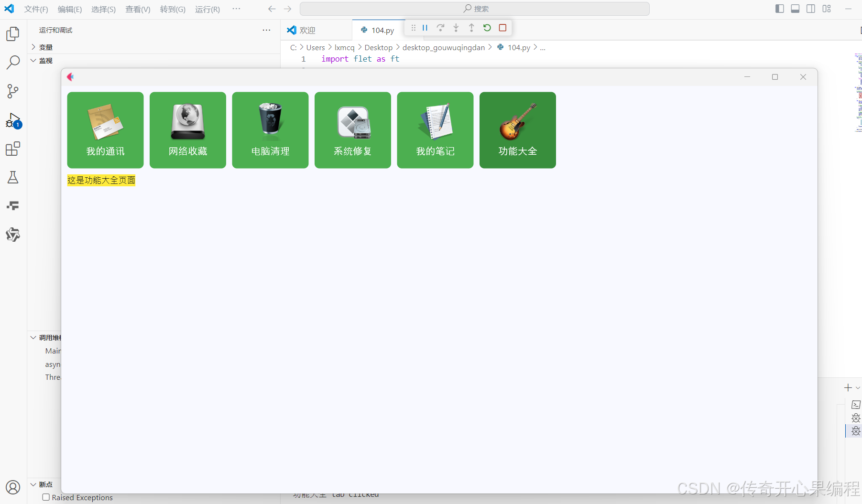
Task: Open the 运行(R) menu
Action: pos(207,9)
